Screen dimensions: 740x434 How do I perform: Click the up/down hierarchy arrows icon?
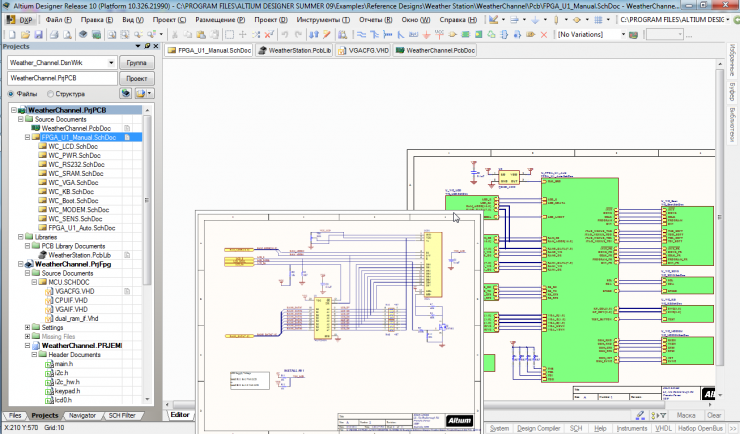click(x=314, y=35)
